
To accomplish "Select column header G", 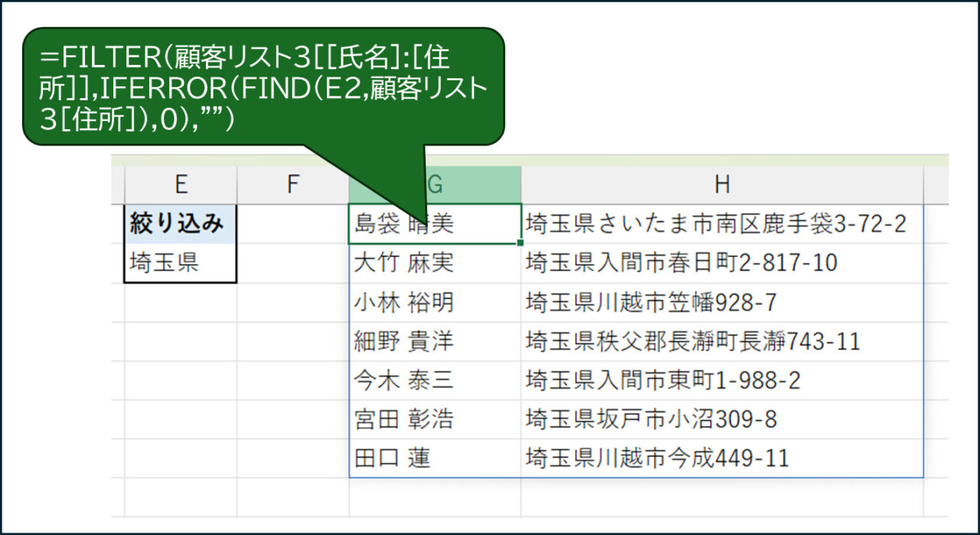I will [x=435, y=185].
